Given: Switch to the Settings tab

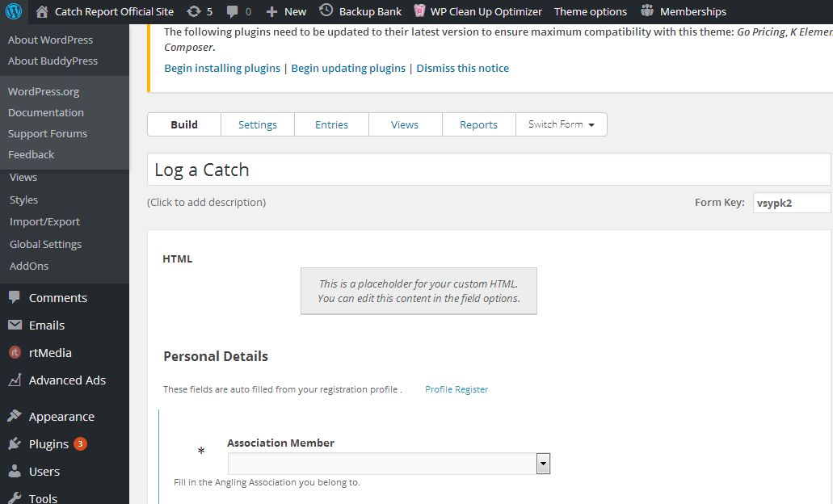Looking at the screenshot, I should [258, 124].
